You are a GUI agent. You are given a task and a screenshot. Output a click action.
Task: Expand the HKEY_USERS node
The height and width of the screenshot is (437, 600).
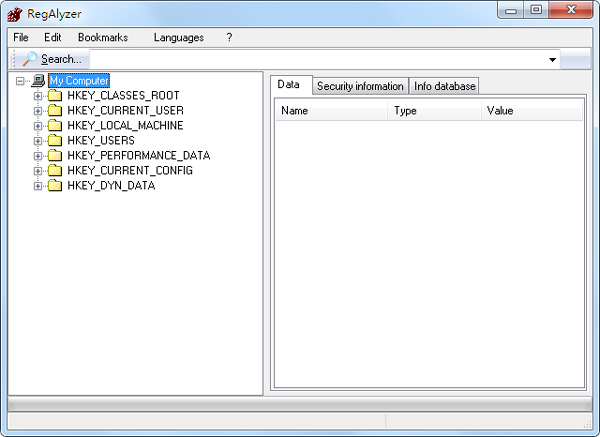38,141
